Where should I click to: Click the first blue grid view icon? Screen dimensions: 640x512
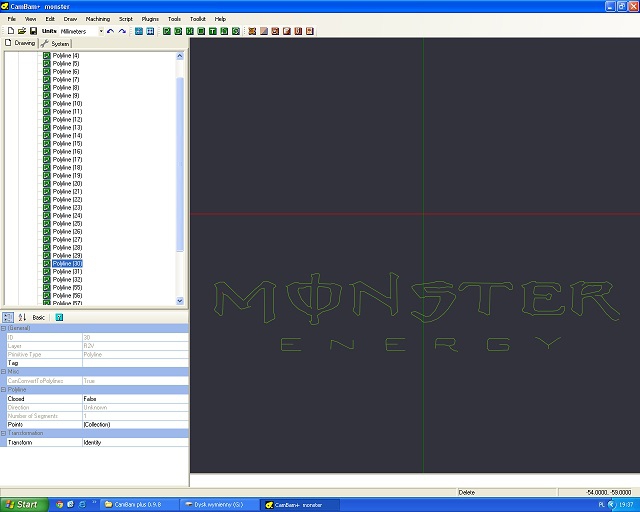pyautogui.click(x=139, y=31)
